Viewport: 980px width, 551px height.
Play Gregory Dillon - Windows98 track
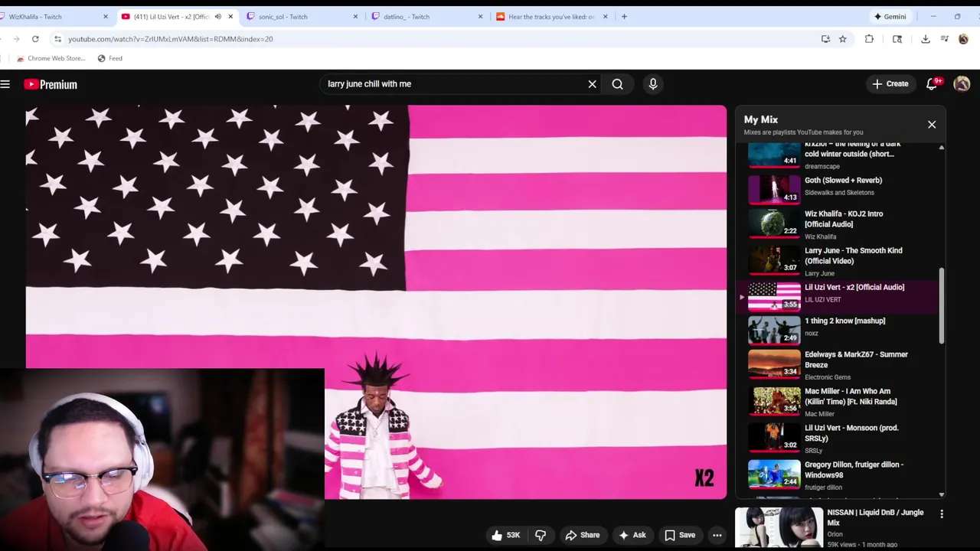[838, 475]
